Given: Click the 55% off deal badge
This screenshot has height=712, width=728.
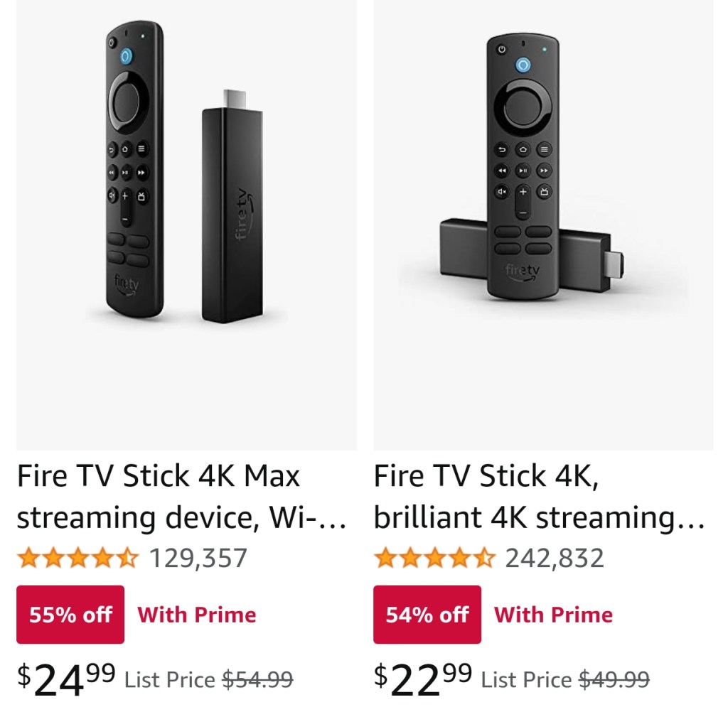Looking at the screenshot, I should tap(70, 615).
